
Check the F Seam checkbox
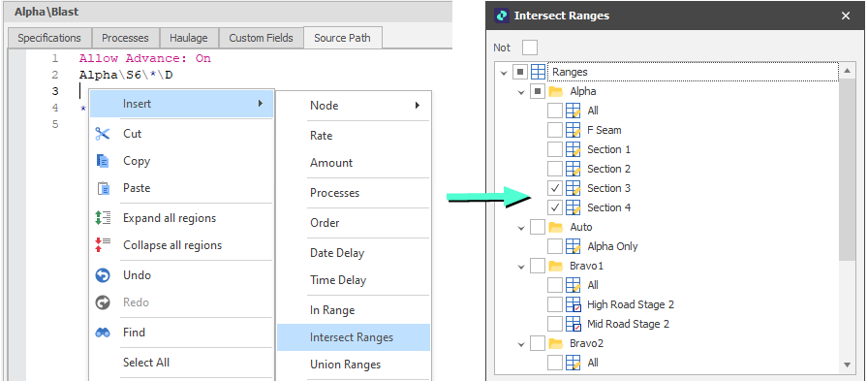coord(555,130)
